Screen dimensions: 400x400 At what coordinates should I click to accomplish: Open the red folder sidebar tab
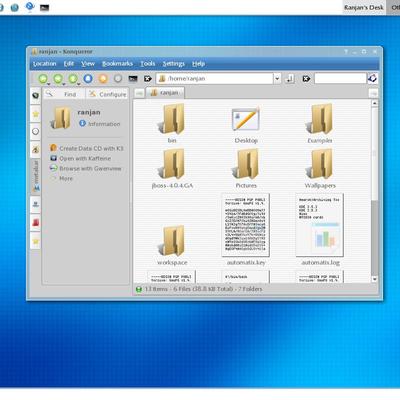[35, 222]
